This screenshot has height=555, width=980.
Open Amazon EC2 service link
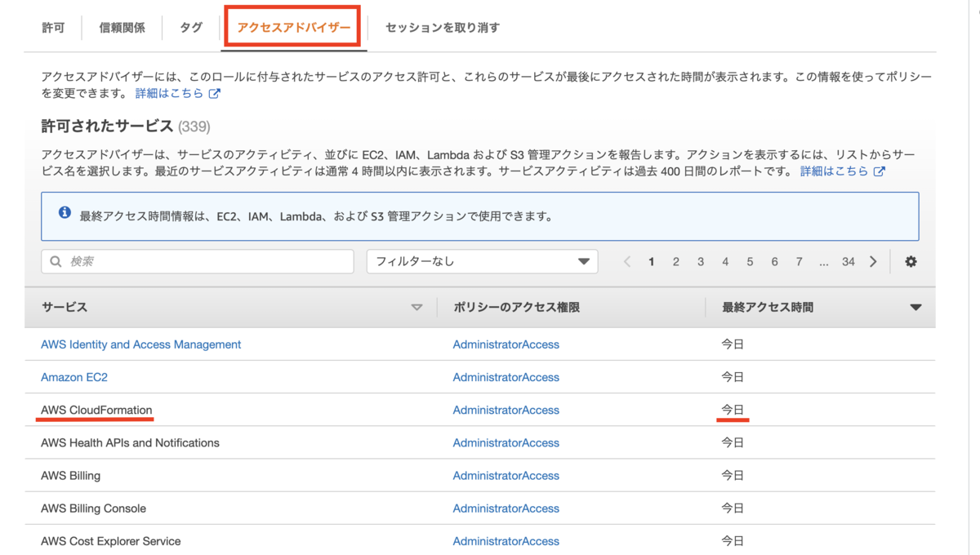click(x=74, y=377)
